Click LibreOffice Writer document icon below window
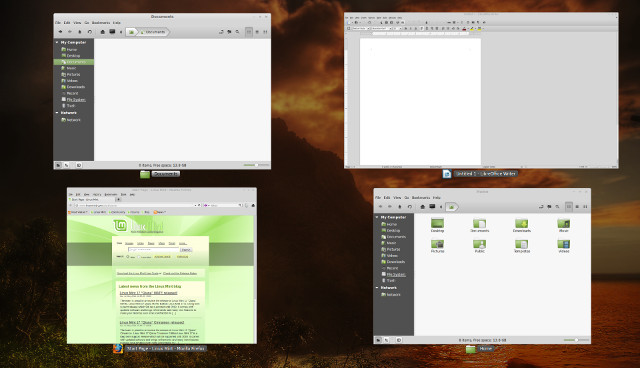This screenshot has height=368, width=640. 447,174
